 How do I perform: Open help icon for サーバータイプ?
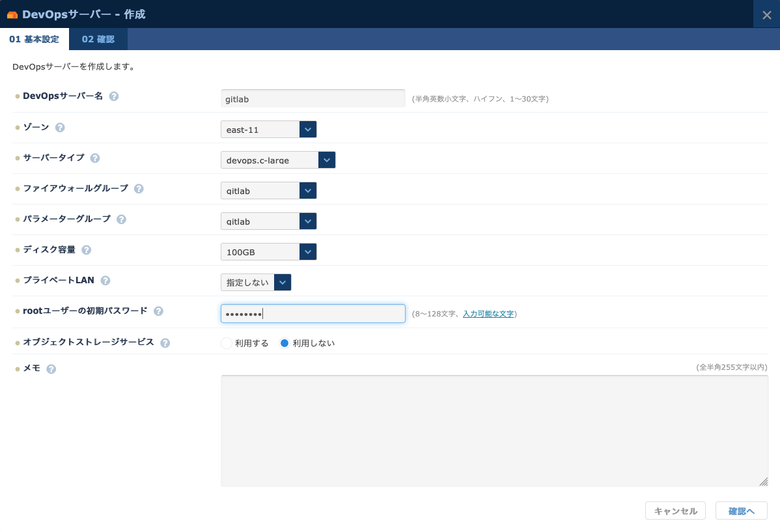pos(95,158)
